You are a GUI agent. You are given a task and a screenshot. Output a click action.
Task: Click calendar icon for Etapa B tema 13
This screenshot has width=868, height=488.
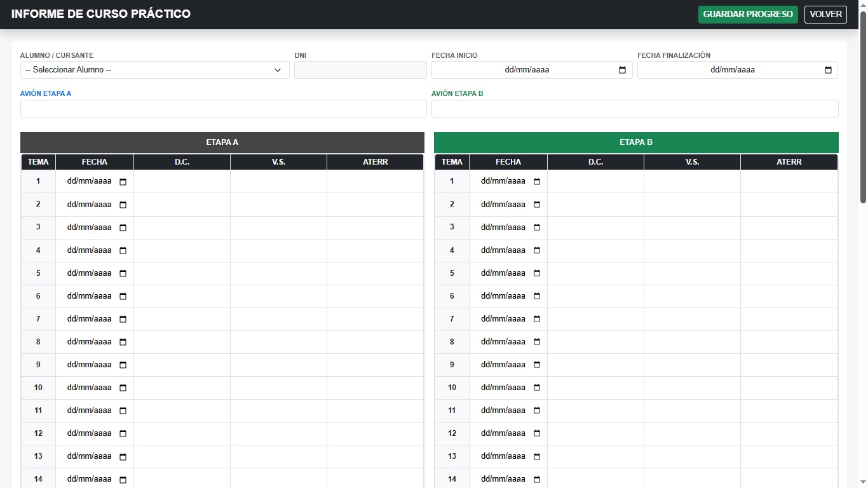(536, 456)
